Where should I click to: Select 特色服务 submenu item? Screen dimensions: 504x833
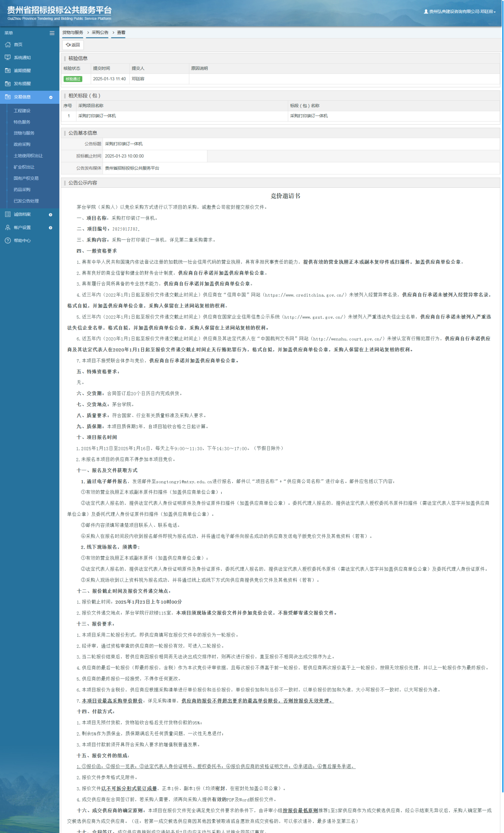(22, 122)
